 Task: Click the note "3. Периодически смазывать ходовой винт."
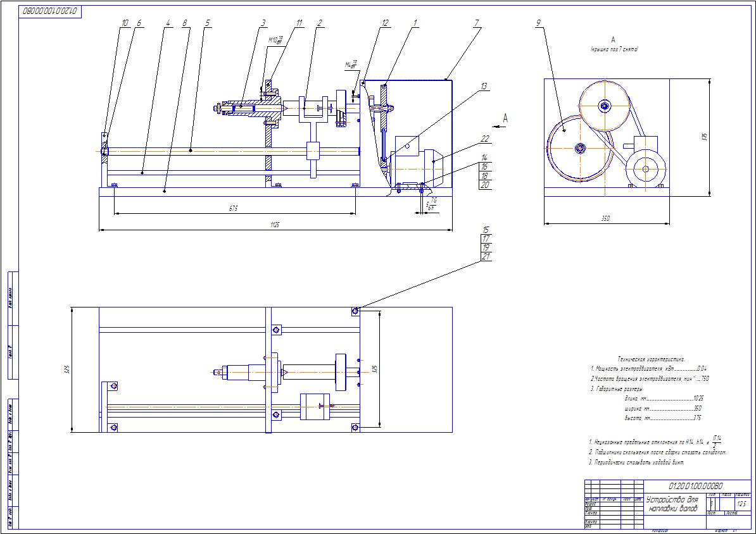(636, 463)
